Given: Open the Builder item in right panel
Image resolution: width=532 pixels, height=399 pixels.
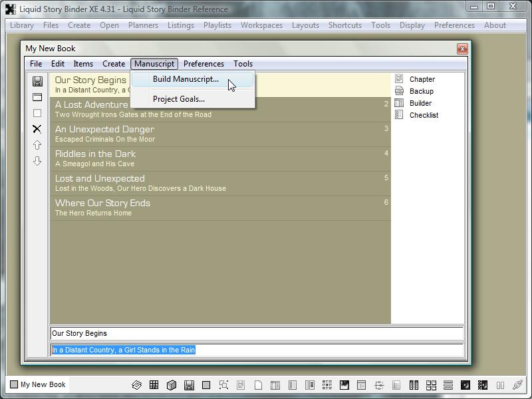Looking at the screenshot, I should click(x=420, y=103).
